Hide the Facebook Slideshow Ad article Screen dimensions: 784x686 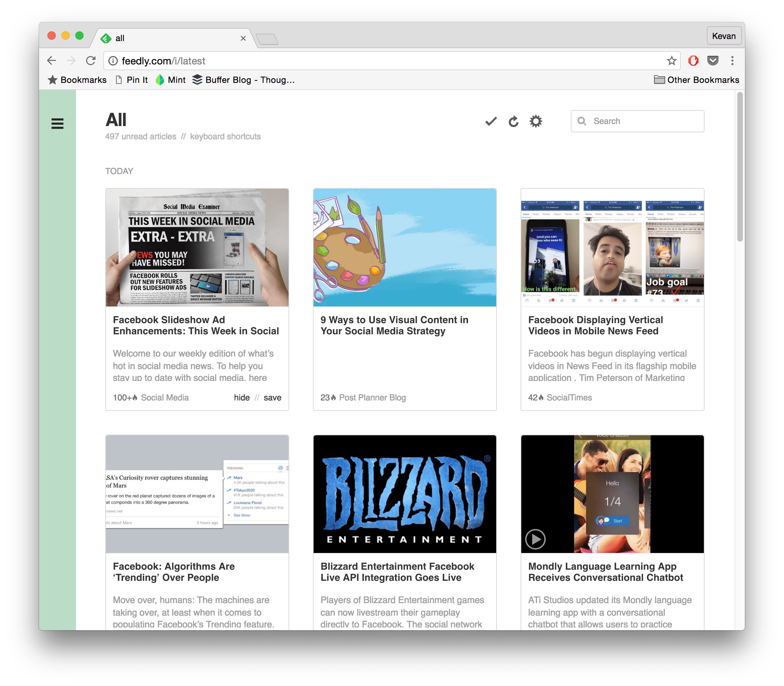tap(242, 397)
